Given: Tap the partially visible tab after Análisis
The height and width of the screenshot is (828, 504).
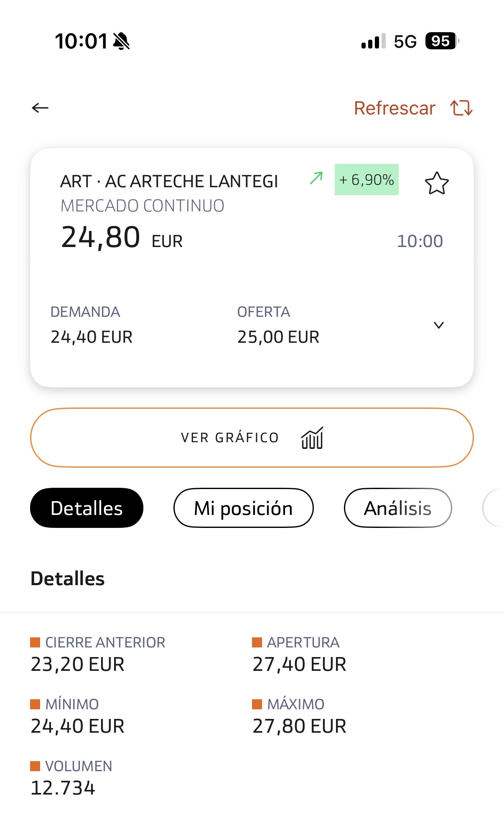Looking at the screenshot, I should click(x=494, y=508).
